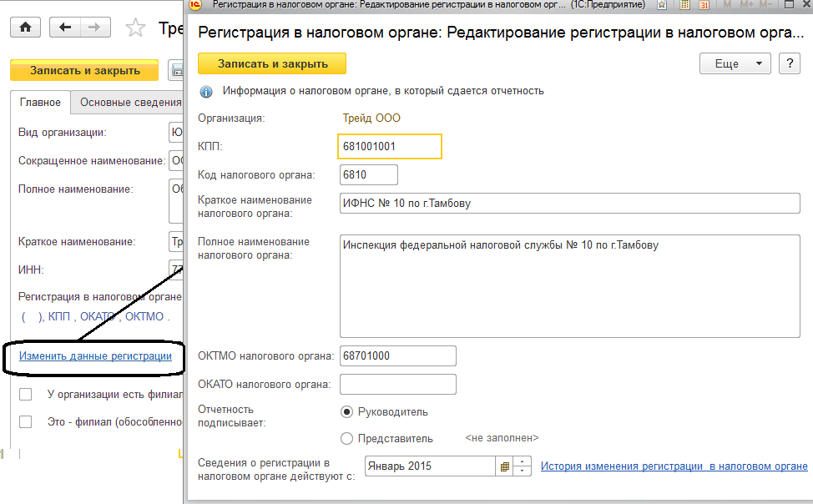Increase the registration month with up arrow

523,461
